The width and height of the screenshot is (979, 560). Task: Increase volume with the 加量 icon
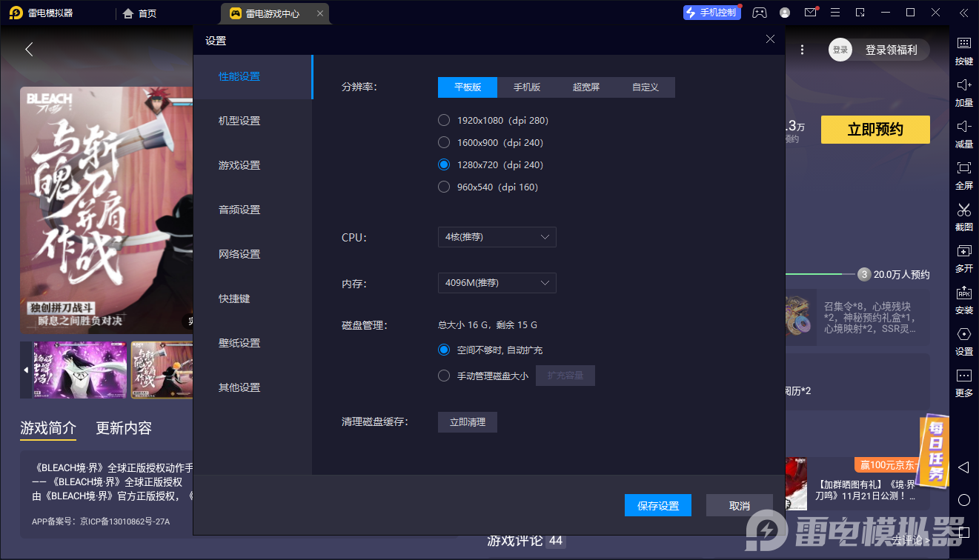click(963, 93)
